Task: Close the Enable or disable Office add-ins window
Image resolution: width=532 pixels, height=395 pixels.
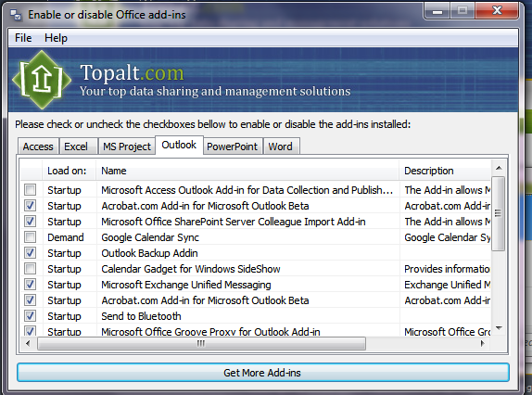Action: pyautogui.click(x=497, y=10)
